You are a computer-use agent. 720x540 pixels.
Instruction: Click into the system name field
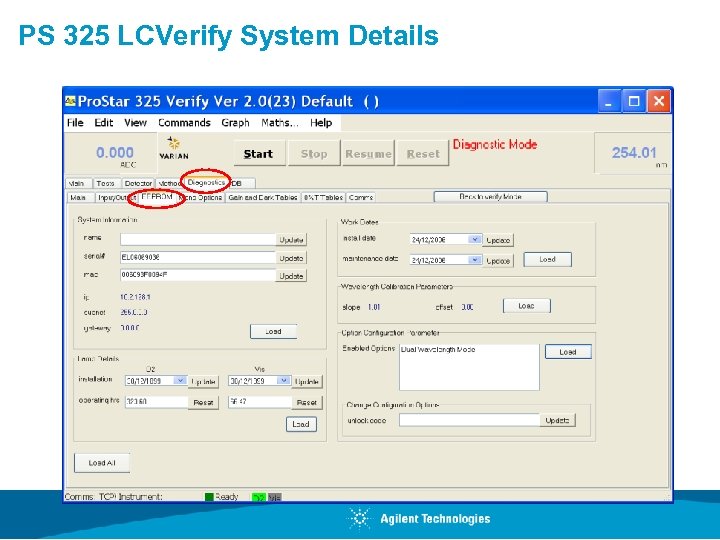(198, 239)
